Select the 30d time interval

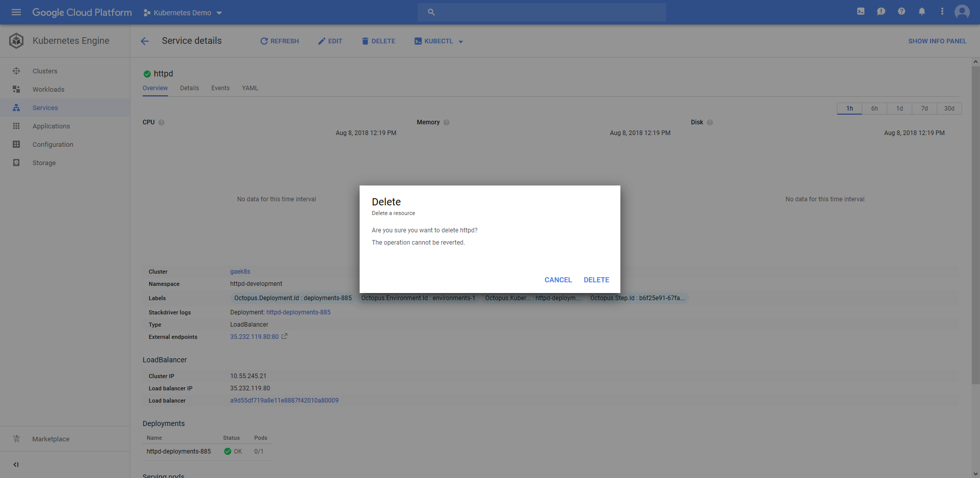coord(949,109)
